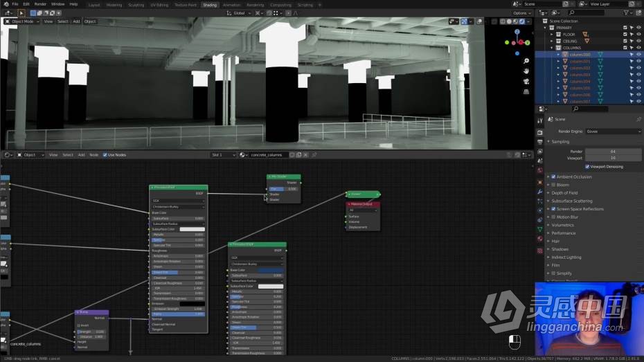Enable the Bloom checkbox
The height and width of the screenshot is (362, 644).
pyautogui.click(x=553, y=185)
